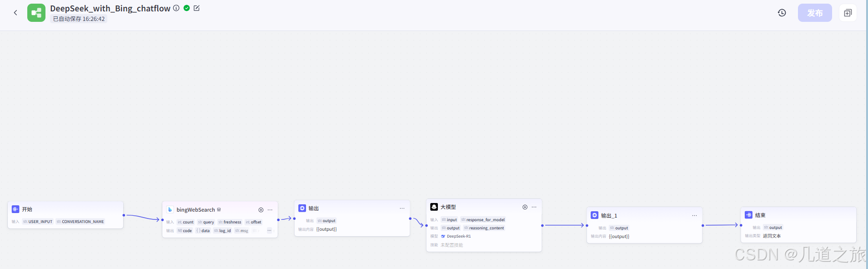Click the msg output tag

click(241, 231)
